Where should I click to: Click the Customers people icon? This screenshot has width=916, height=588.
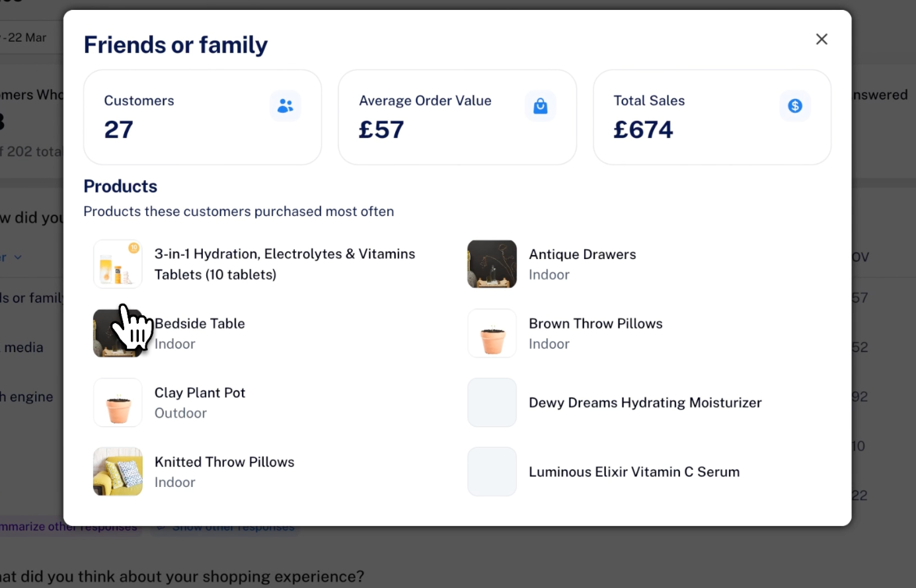point(285,106)
